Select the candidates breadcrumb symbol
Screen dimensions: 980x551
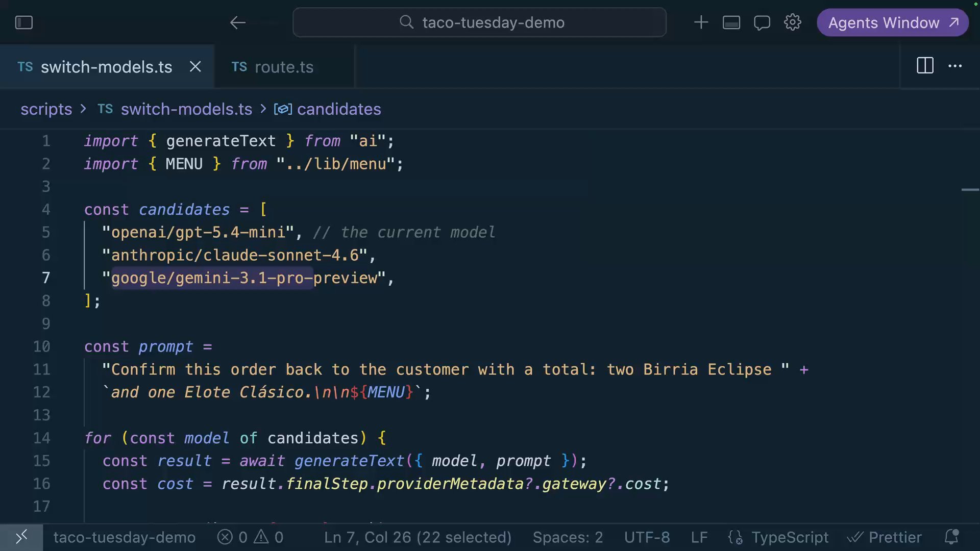point(339,109)
